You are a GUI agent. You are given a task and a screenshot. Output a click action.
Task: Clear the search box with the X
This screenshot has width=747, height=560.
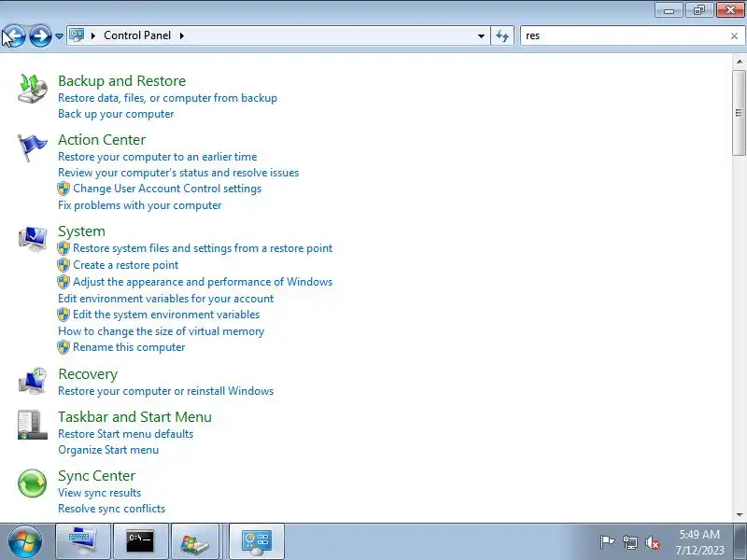(x=734, y=35)
